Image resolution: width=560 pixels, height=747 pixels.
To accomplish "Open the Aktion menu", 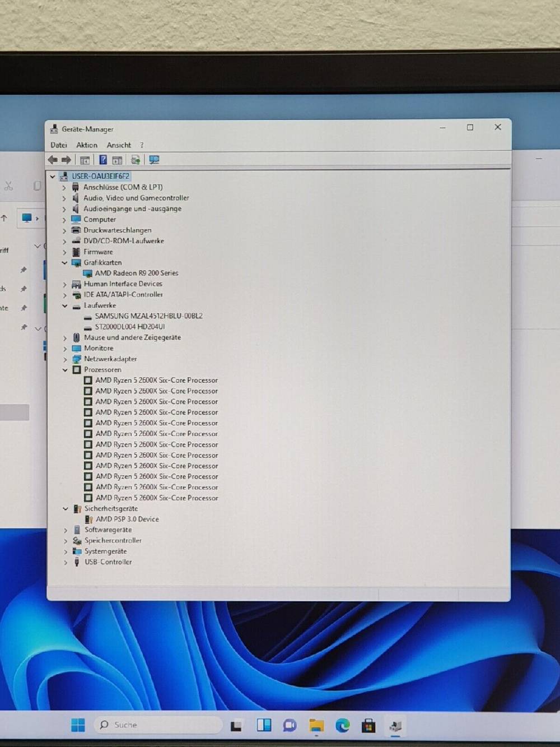I will 87,145.
